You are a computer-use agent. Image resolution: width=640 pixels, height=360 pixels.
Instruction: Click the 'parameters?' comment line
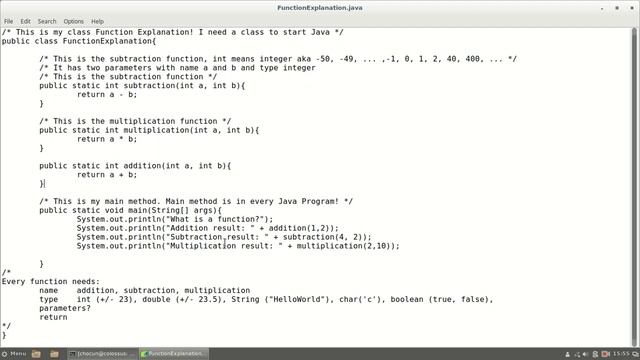pos(65,308)
